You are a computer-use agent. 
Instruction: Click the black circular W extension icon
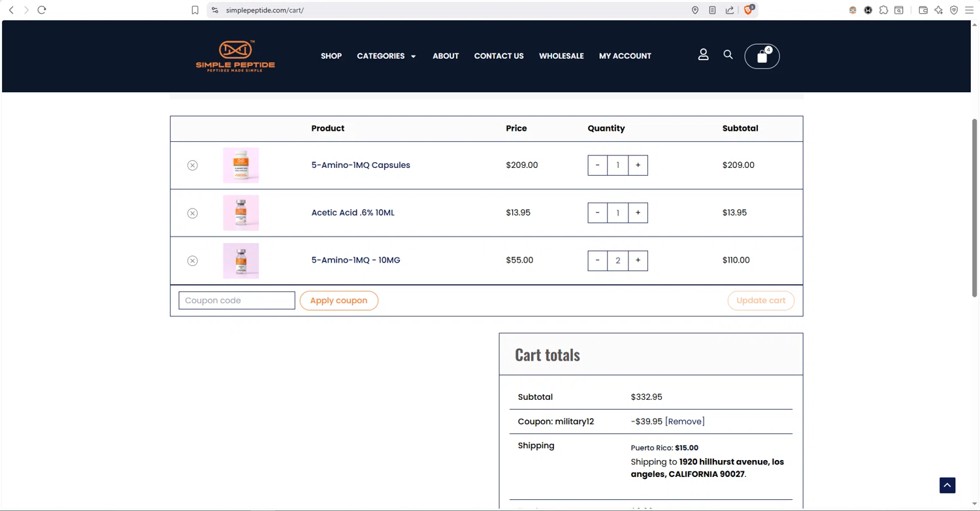point(868,10)
